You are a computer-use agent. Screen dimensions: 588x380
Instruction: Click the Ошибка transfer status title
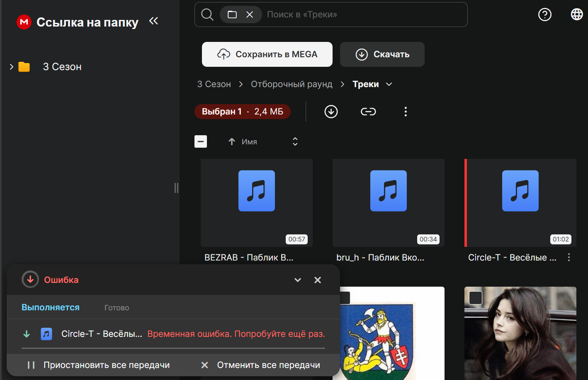[61, 280]
